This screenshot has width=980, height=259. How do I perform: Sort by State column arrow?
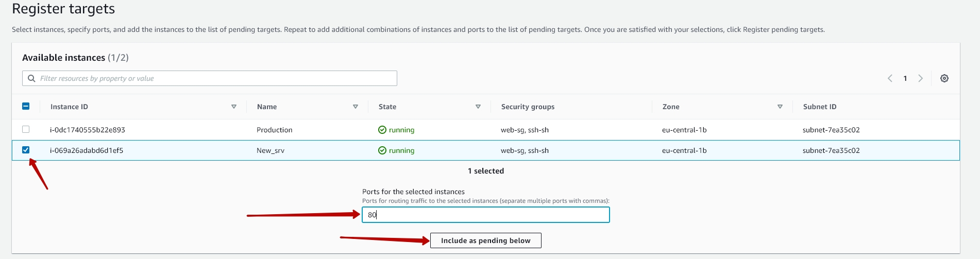[x=478, y=107]
